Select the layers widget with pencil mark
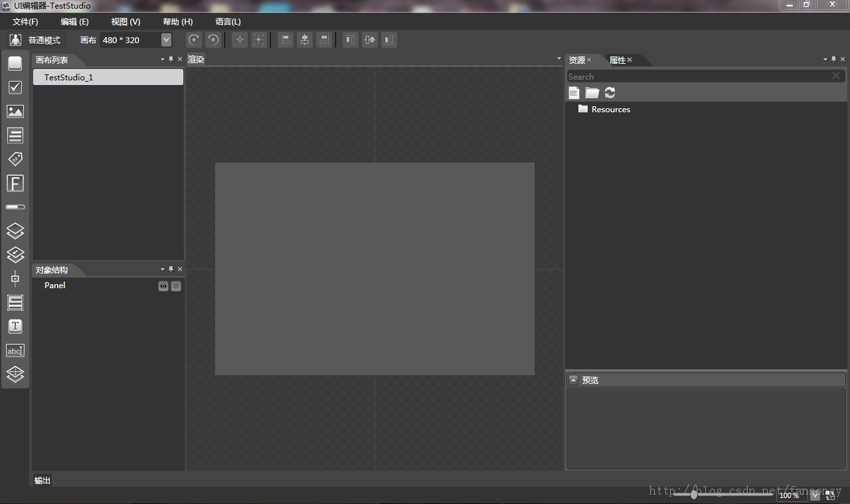Image resolution: width=850 pixels, height=504 pixels. click(x=15, y=254)
